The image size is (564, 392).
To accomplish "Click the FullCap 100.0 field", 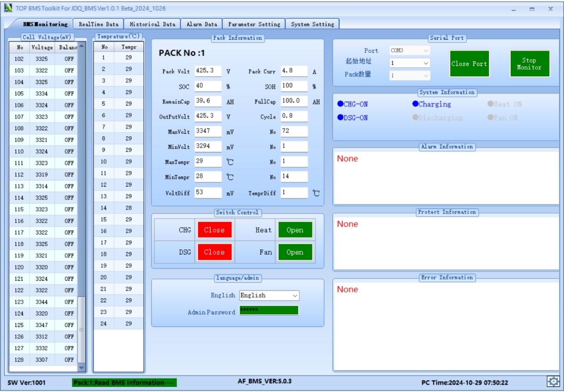I will pos(294,101).
